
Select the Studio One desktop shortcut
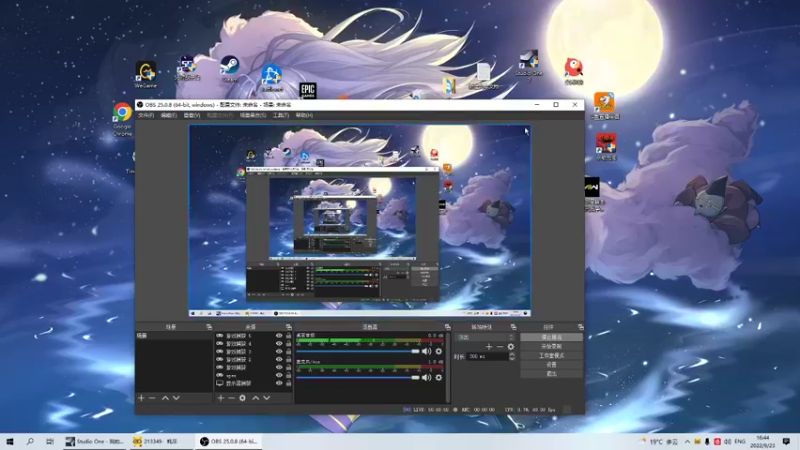tap(529, 65)
